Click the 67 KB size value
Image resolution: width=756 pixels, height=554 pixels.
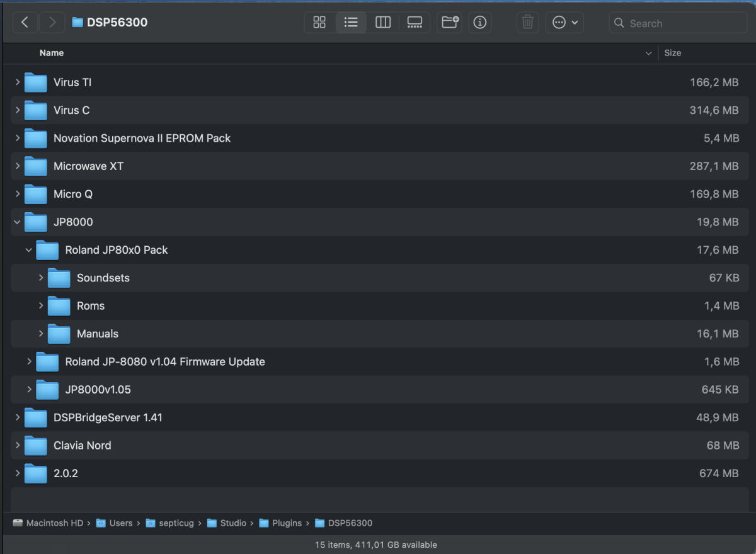[724, 278]
